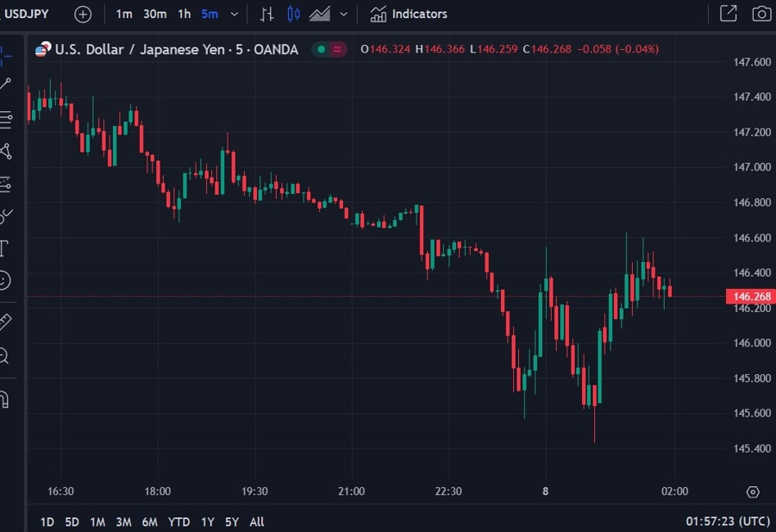Click the USDJPY symbol search
The image size is (776, 532).
pyautogui.click(x=26, y=14)
